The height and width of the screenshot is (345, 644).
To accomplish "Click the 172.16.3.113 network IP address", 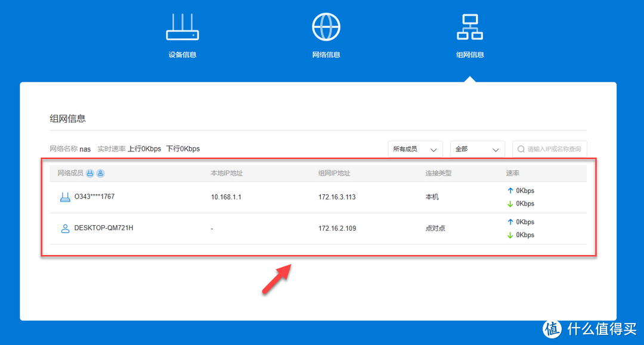I will (337, 197).
